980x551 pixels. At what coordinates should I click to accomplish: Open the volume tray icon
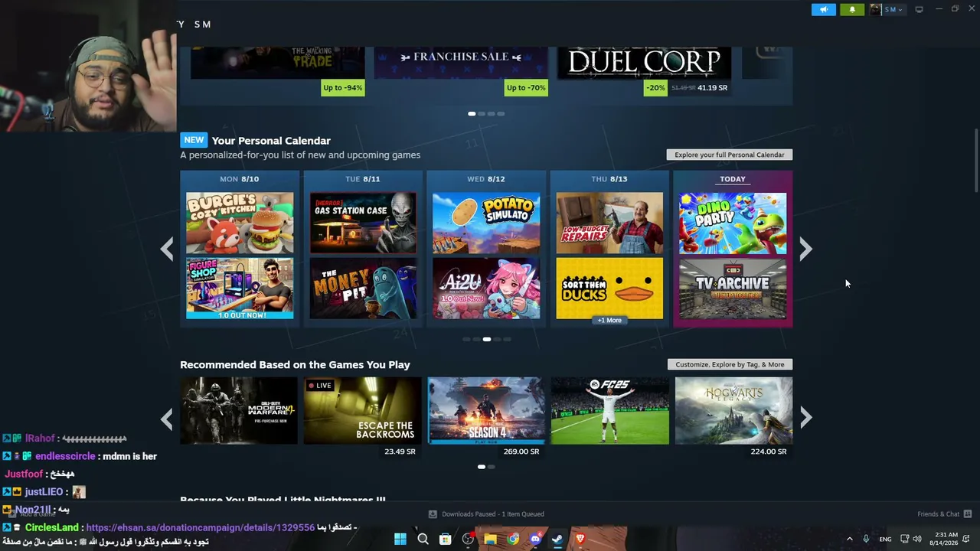point(917,539)
